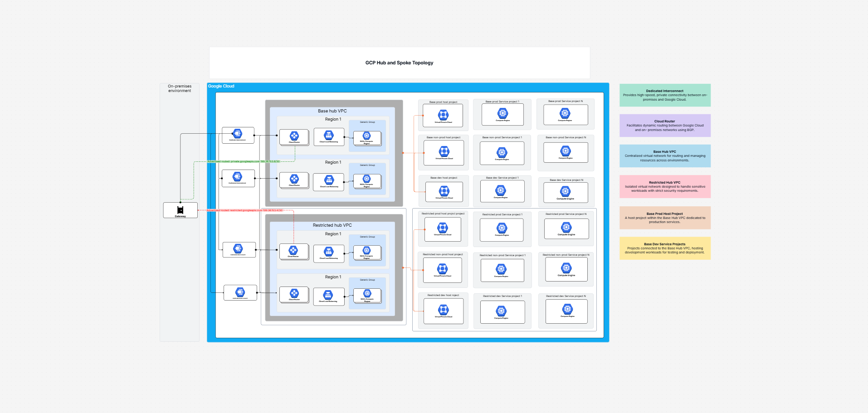The width and height of the screenshot is (868, 413).
Task: Select NVAs Compute Engine icon in Restricted hub VPC lower Generic Group
Action: coord(367,293)
